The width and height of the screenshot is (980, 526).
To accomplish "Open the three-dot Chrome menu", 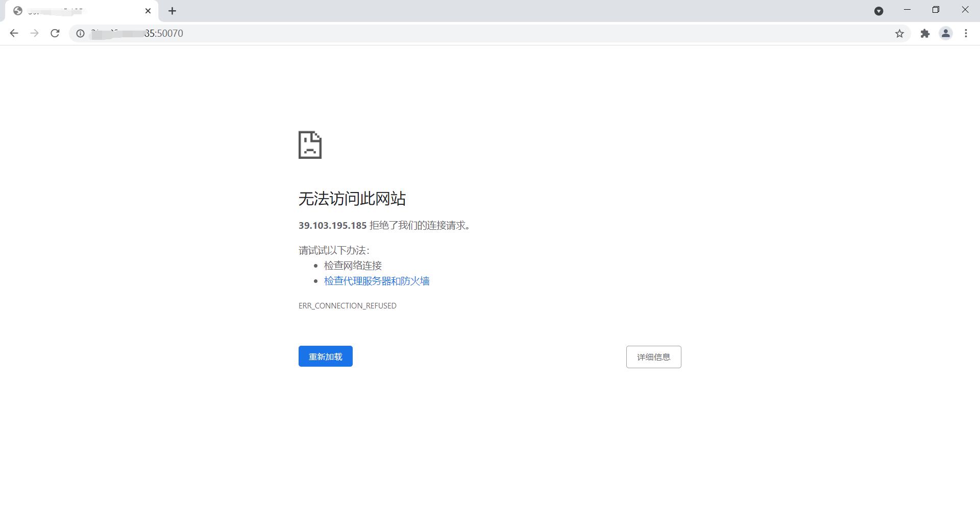I will tap(966, 33).
